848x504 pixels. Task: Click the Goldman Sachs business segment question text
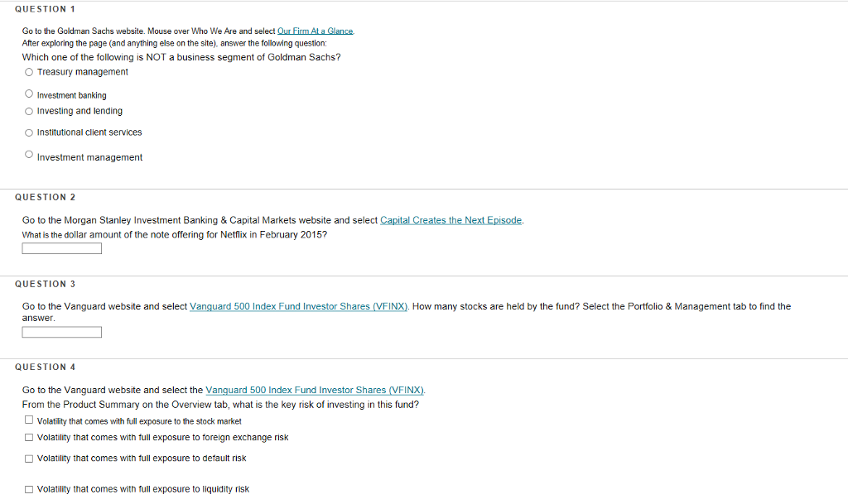pos(181,57)
